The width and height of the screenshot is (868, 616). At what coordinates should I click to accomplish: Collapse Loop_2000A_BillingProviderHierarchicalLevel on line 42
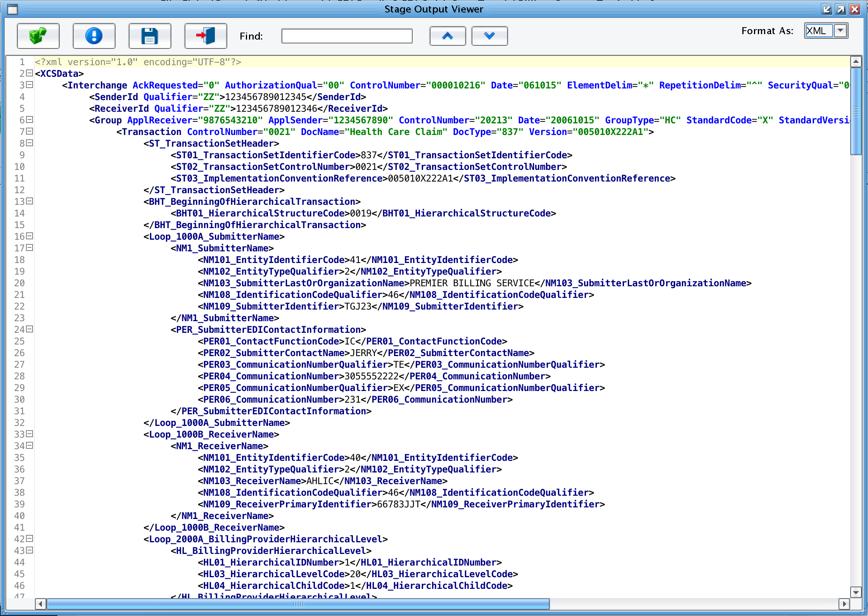(29, 538)
